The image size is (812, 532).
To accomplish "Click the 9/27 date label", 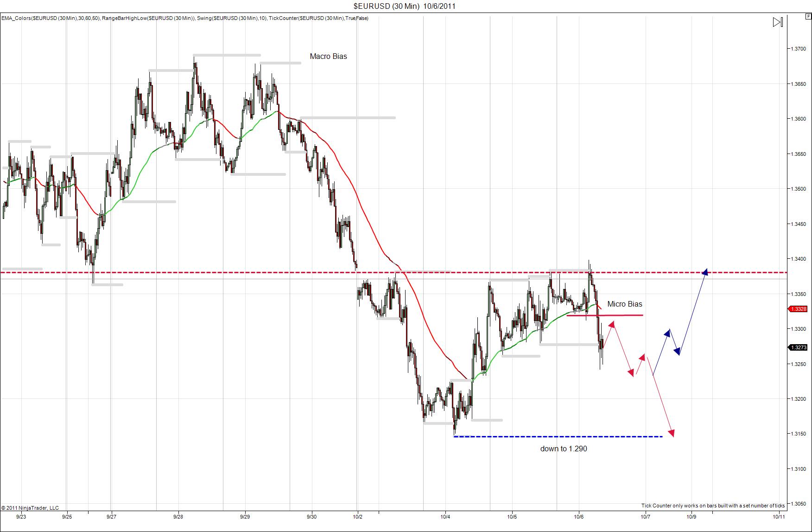I will (x=111, y=516).
